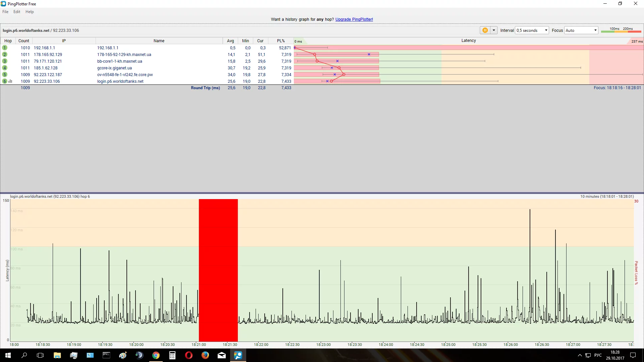Open the Calculator from the taskbar

click(x=172, y=355)
